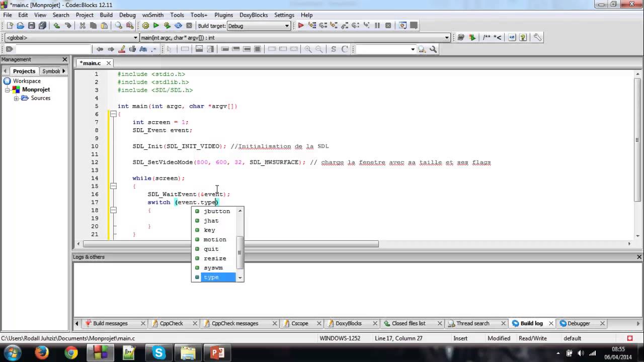Choose 'resize' from autocomplete list
The width and height of the screenshot is (644, 362).
(217, 258)
